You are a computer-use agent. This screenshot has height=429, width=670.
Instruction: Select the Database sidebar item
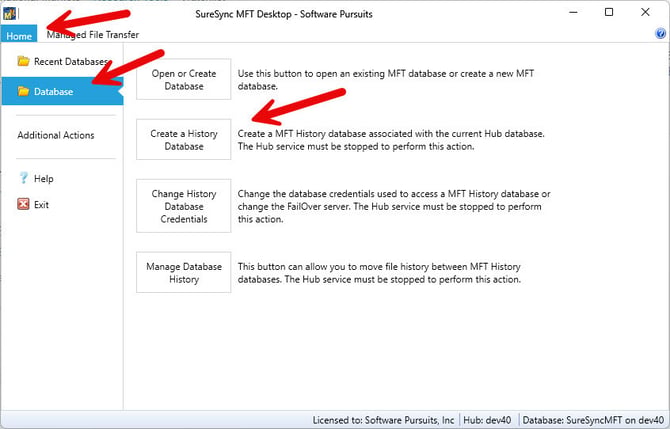point(62,91)
